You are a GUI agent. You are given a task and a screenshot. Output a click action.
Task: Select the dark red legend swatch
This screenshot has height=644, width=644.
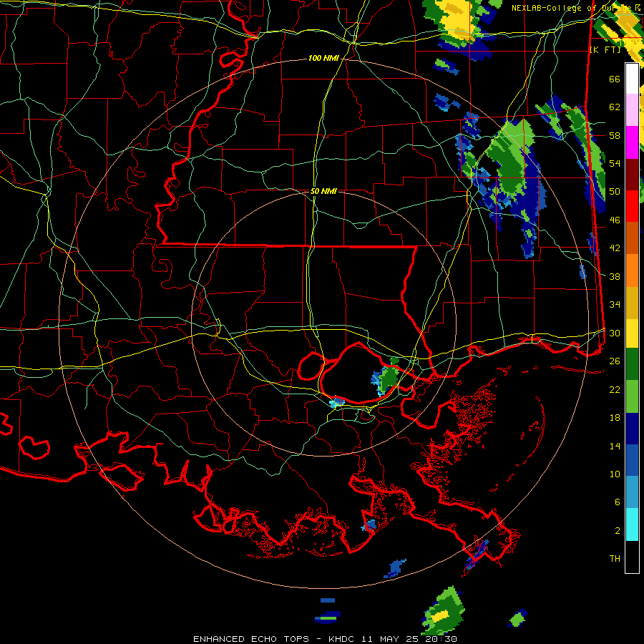coord(632,175)
